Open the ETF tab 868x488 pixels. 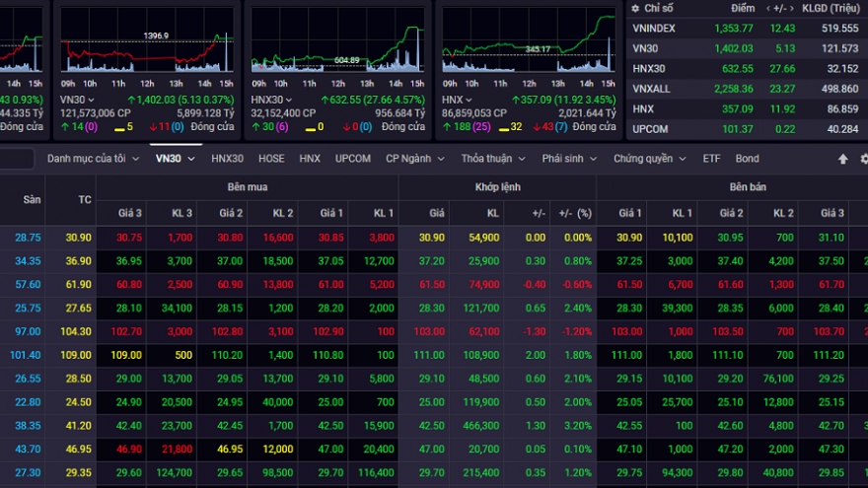(x=711, y=159)
